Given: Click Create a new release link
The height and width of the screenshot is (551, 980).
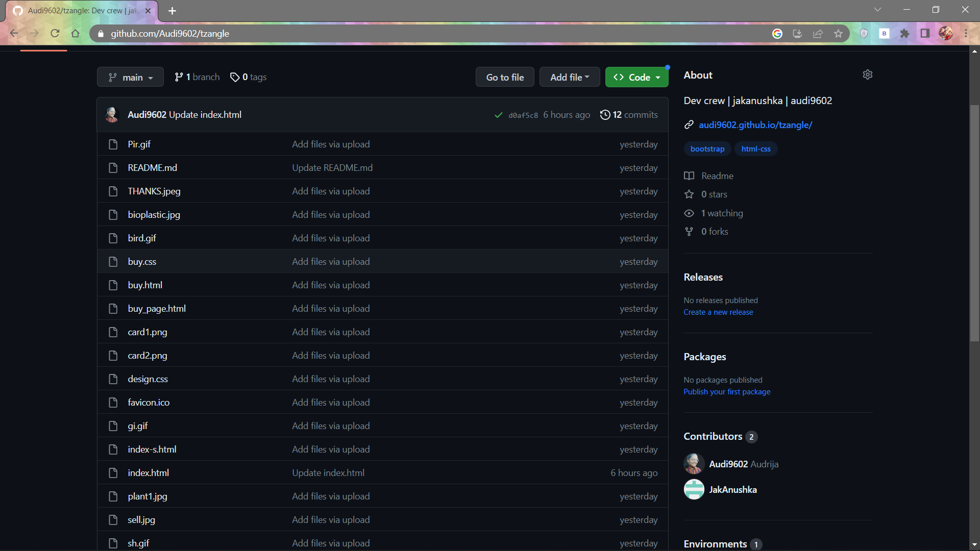Looking at the screenshot, I should pyautogui.click(x=718, y=312).
